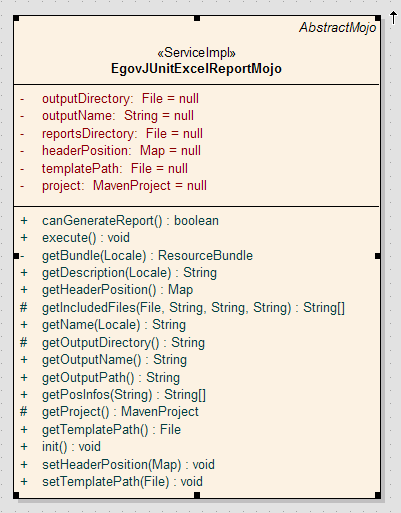
Task: Click the upward arrow icon beside the class box
Action: 393,18
